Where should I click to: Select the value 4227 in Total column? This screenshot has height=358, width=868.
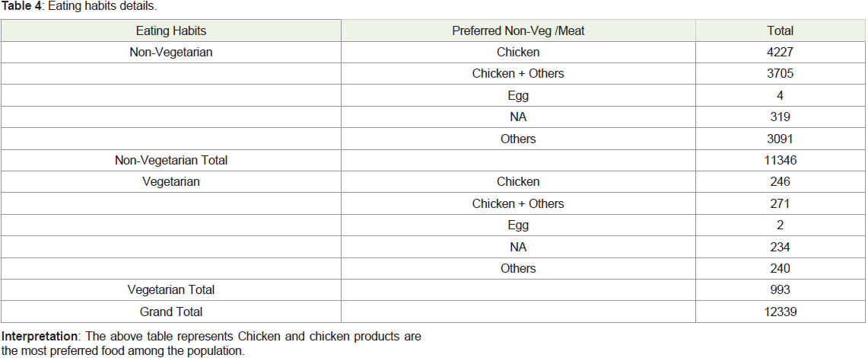[x=780, y=52]
